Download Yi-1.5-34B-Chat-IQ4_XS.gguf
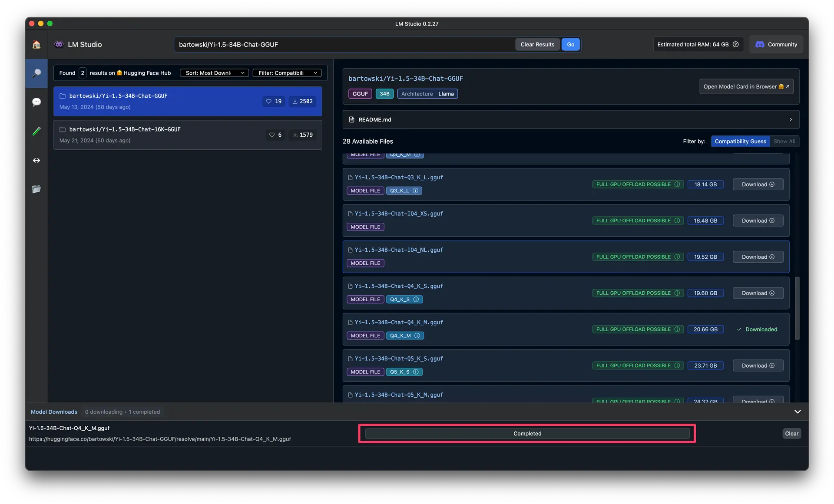The height and width of the screenshot is (504, 834). click(758, 221)
